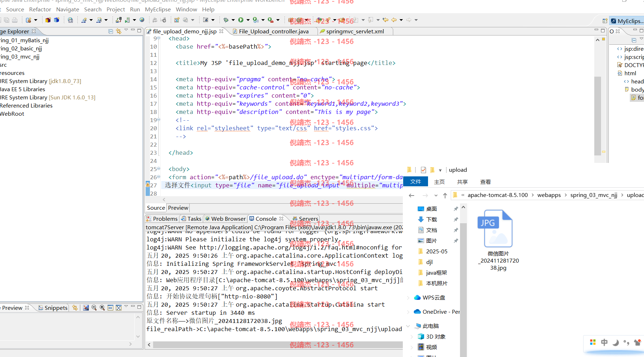
Task: Open Package Explorer view menu triangle
Action: (x=126, y=30)
